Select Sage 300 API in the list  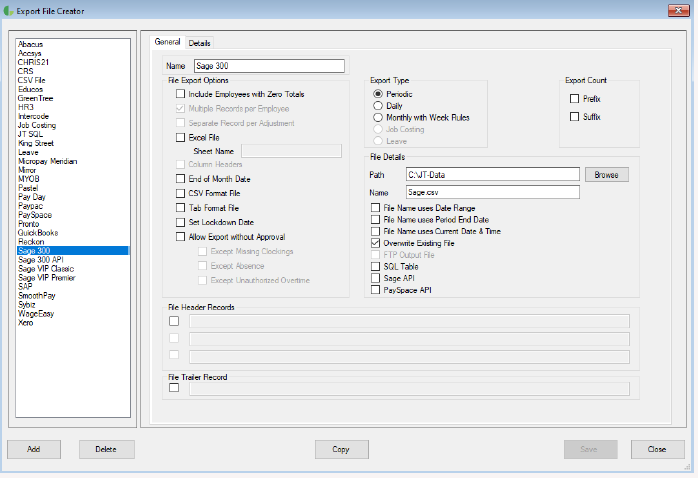tap(73, 259)
